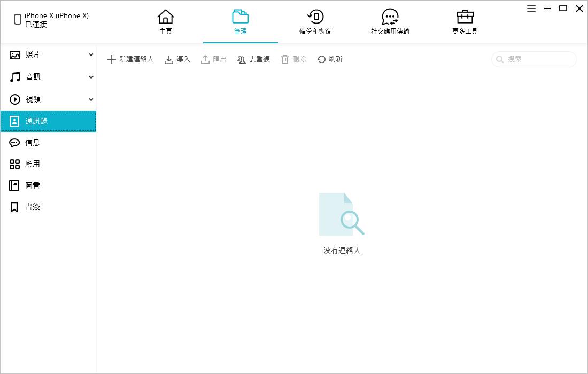Click the search magnifier icon in the field
Viewport: 588px width, 374px height.
coord(499,59)
